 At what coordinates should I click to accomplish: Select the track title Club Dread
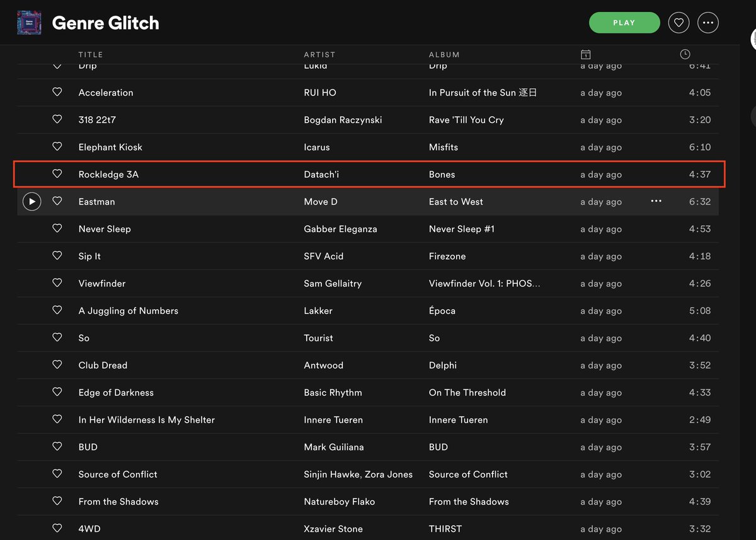click(103, 365)
